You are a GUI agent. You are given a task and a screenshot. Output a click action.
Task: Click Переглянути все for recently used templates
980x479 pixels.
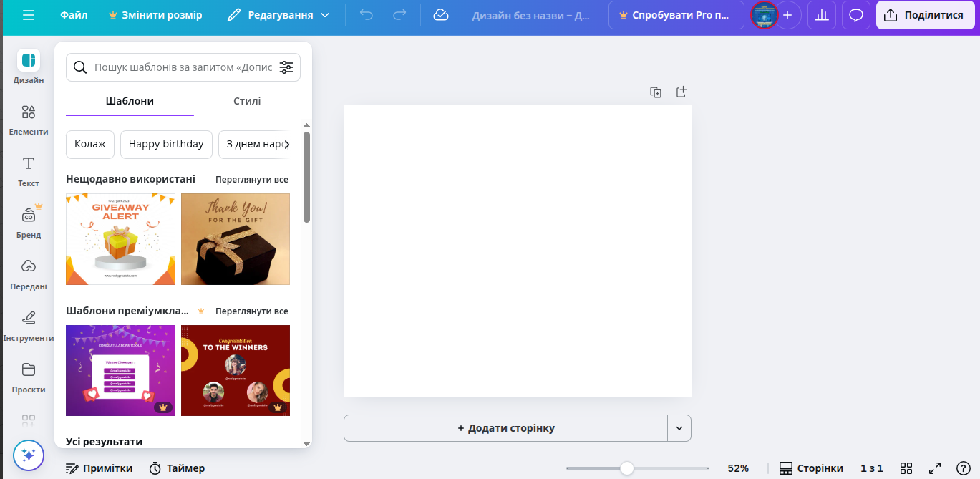click(252, 179)
